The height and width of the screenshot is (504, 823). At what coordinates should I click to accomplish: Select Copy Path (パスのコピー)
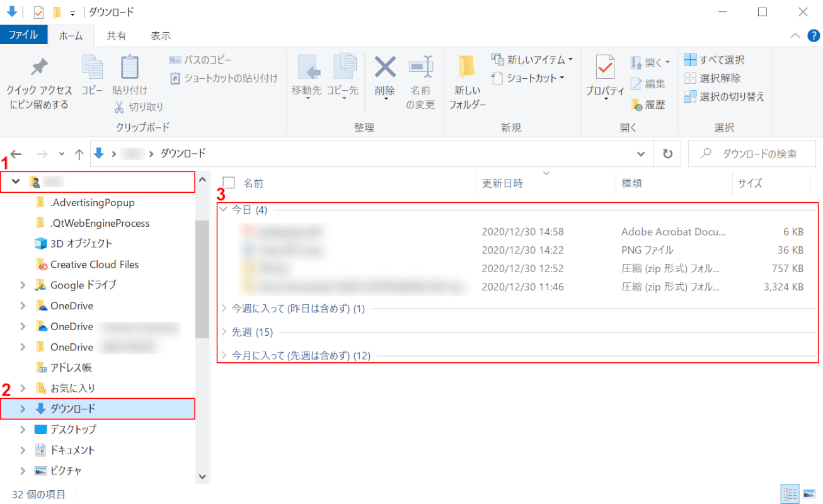coord(200,60)
